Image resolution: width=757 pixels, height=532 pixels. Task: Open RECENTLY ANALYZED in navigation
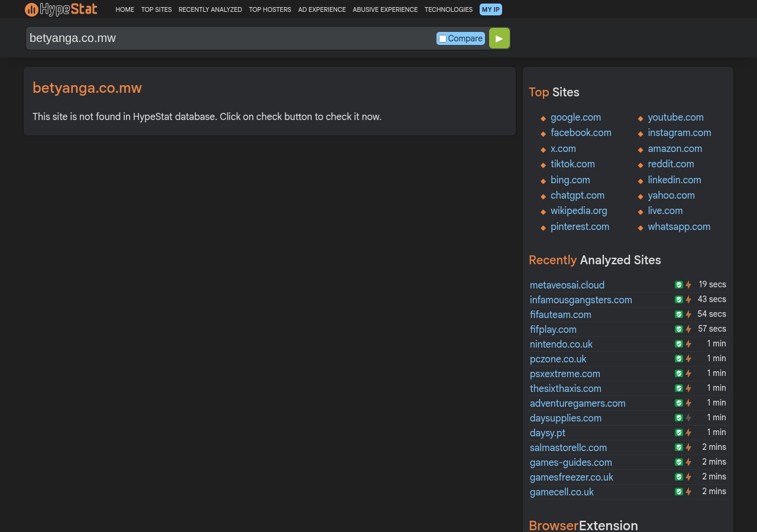pyautogui.click(x=210, y=9)
